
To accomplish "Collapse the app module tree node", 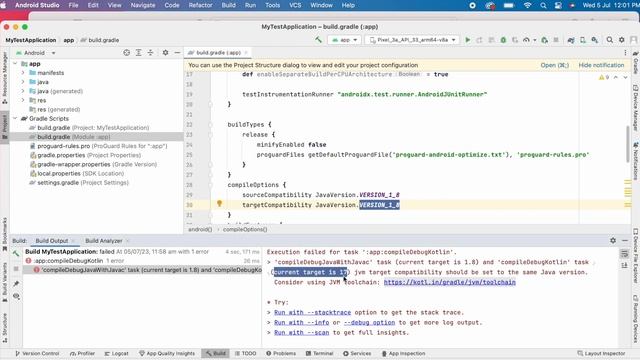I will (x=15, y=64).
